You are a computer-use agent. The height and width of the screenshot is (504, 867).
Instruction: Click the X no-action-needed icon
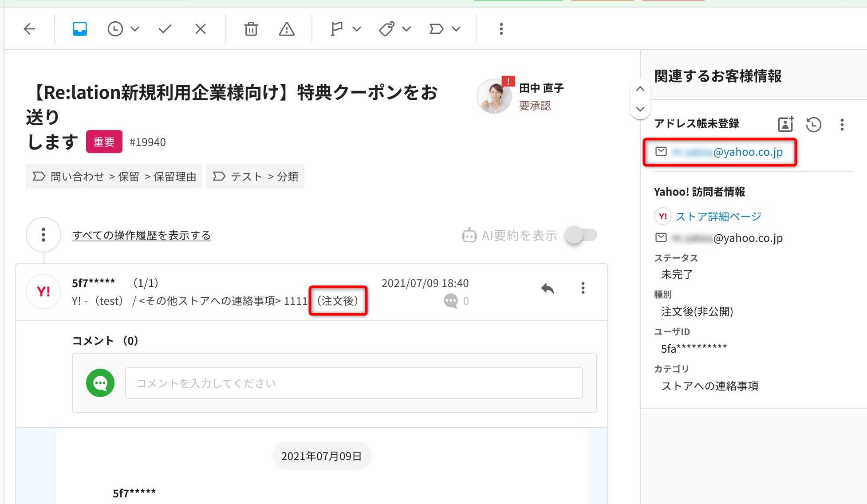click(x=201, y=29)
